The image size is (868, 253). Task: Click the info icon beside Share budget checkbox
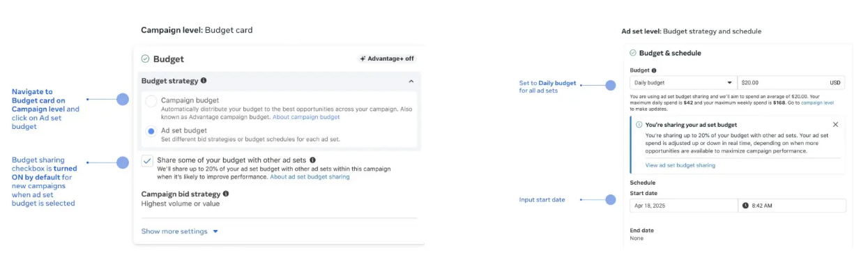tap(313, 160)
